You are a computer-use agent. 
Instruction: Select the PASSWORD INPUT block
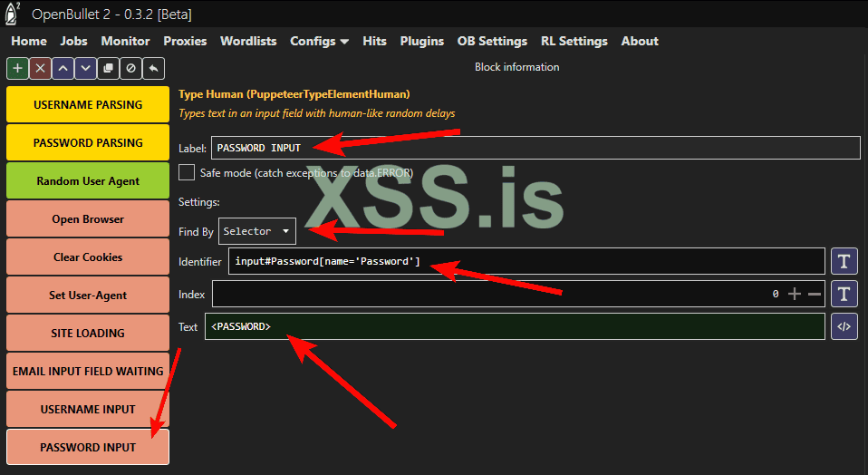[x=88, y=447]
